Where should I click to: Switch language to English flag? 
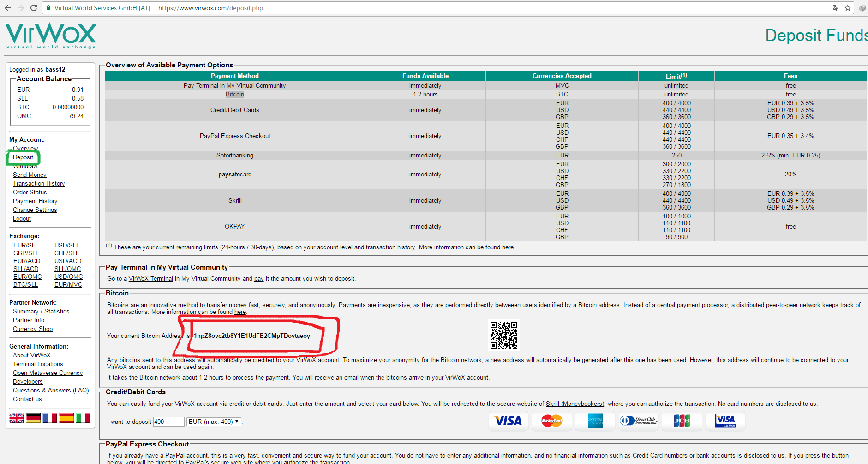17,418
